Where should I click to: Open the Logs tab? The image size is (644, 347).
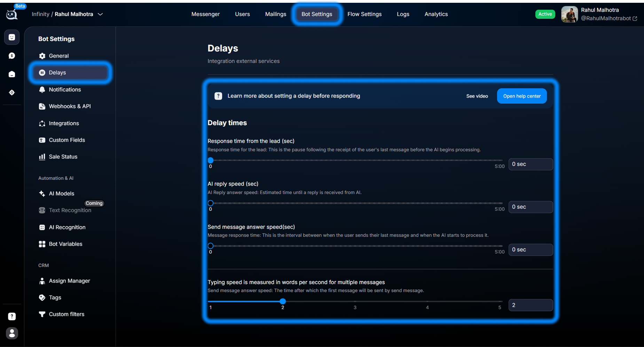click(x=403, y=14)
